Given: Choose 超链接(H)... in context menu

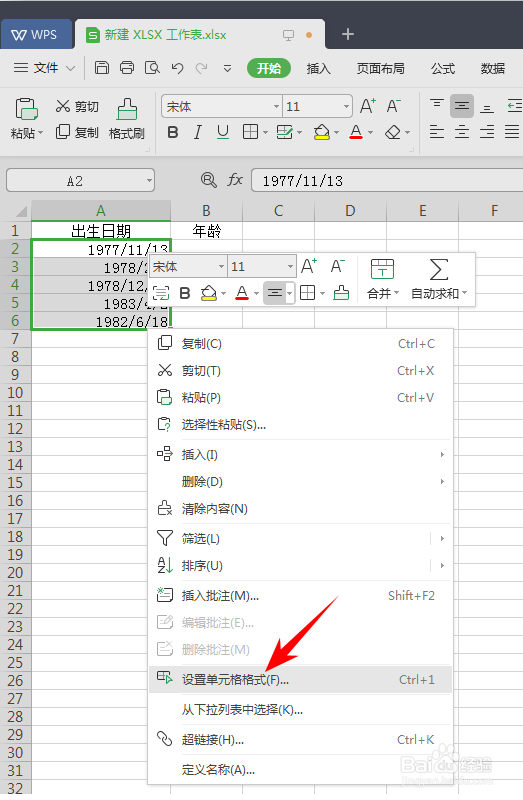Looking at the screenshot, I should (x=300, y=739).
